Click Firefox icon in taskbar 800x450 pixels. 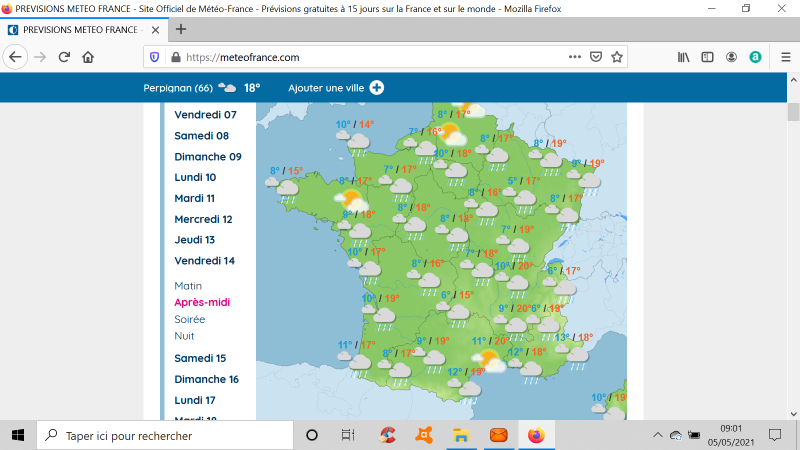(536, 435)
